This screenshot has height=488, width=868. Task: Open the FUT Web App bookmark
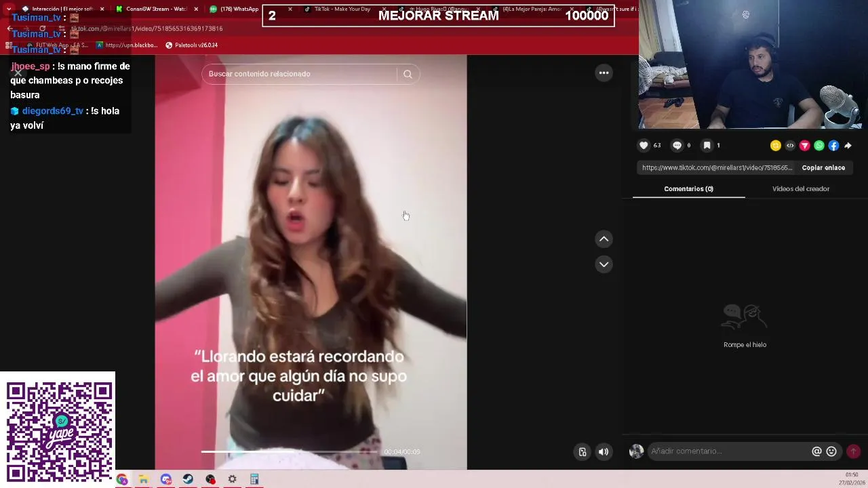pyautogui.click(x=57, y=45)
